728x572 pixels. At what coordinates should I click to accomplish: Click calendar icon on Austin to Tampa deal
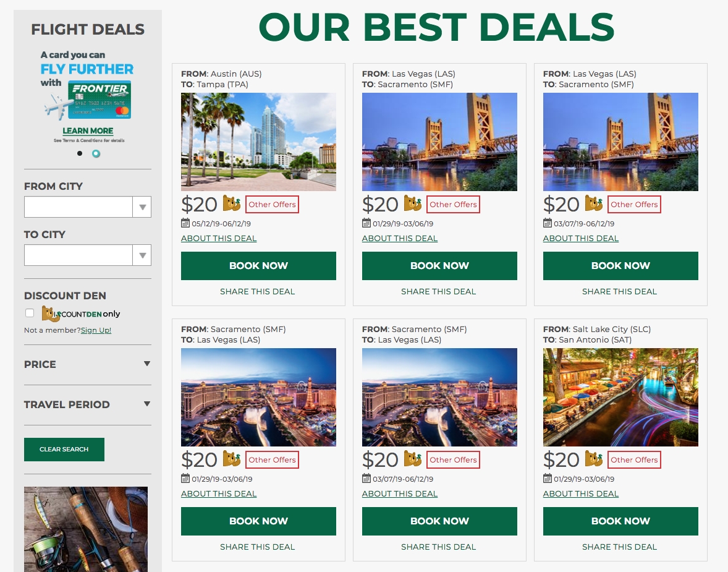(x=185, y=223)
